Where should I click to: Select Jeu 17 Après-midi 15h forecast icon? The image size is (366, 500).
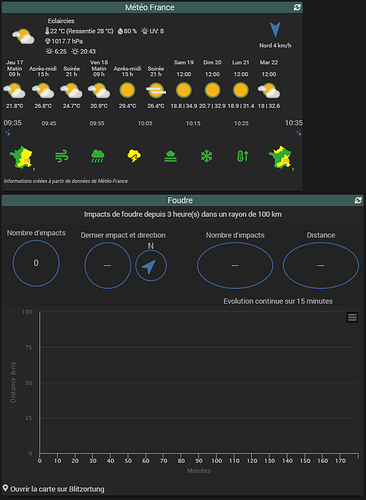[x=43, y=91]
